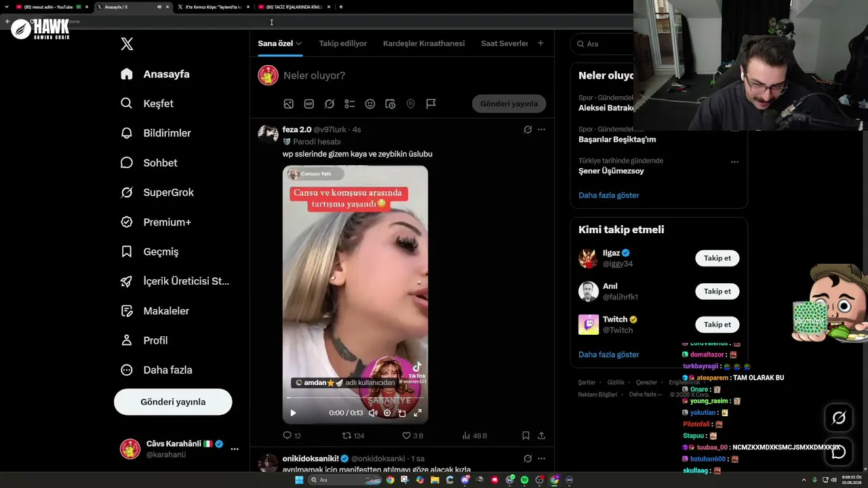Add a poll to the post
Screen dimensions: 868x488
(350, 104)
